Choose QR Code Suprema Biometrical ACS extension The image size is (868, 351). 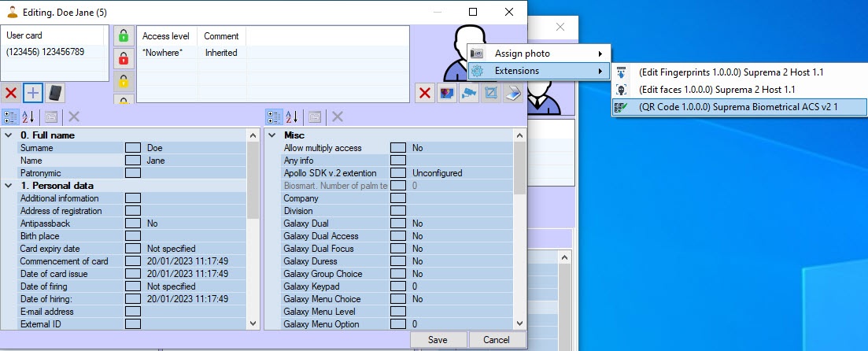(739, 107)
